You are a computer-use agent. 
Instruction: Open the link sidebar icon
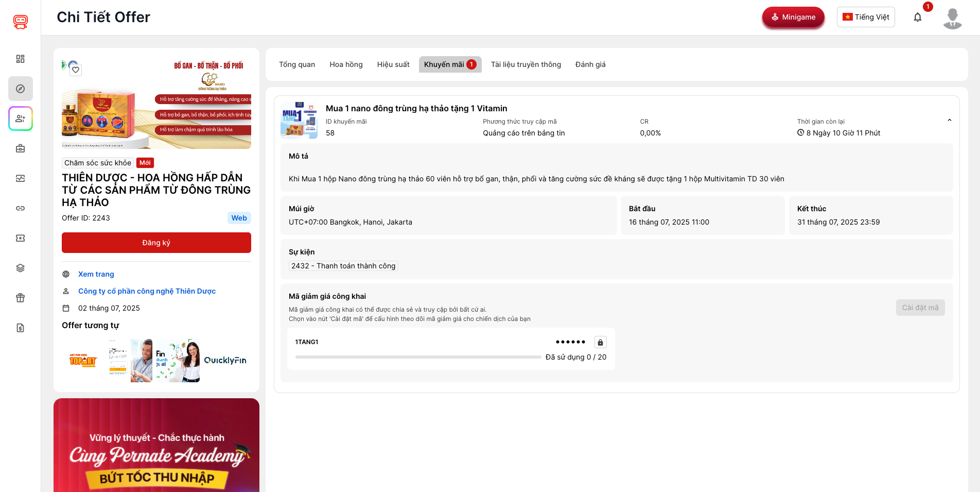coord(21,208)
